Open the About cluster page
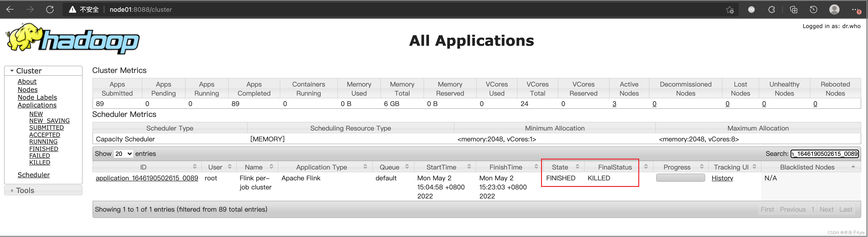 (x=27, y=82)
